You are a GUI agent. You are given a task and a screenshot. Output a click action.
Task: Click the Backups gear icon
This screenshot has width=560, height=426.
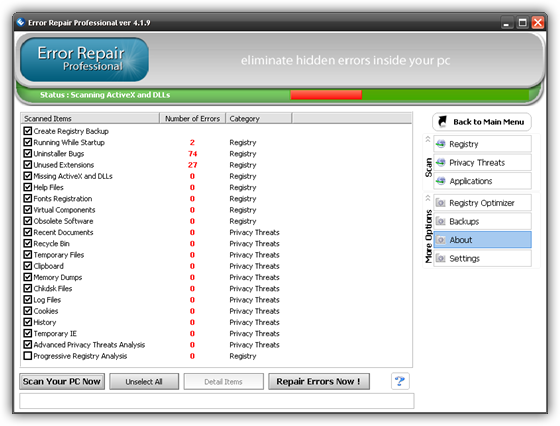(x=441, y=221)
